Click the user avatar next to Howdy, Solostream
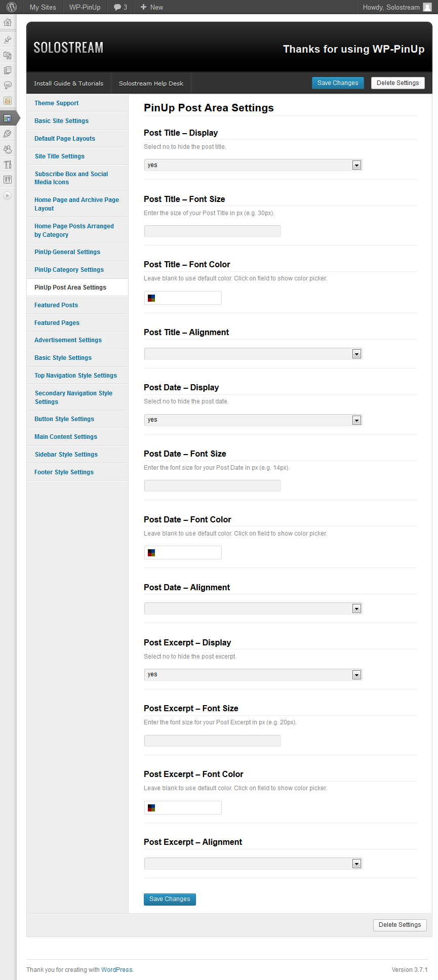 pyautogui.click(x=427, y=7)
